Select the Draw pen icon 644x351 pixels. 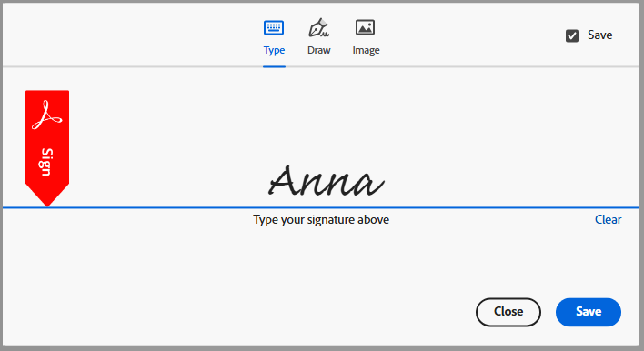[x=318, y=27]
